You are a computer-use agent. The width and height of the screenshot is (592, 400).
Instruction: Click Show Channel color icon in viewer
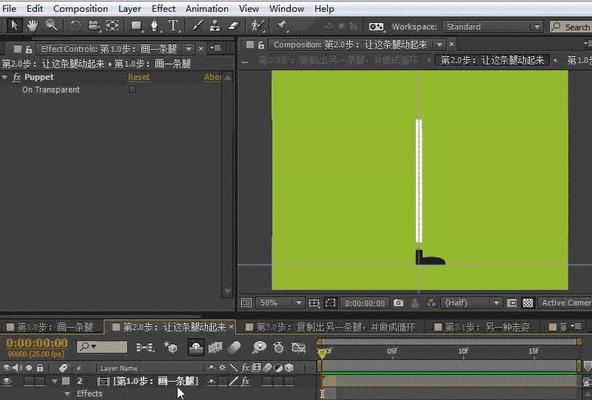[431, 303]
